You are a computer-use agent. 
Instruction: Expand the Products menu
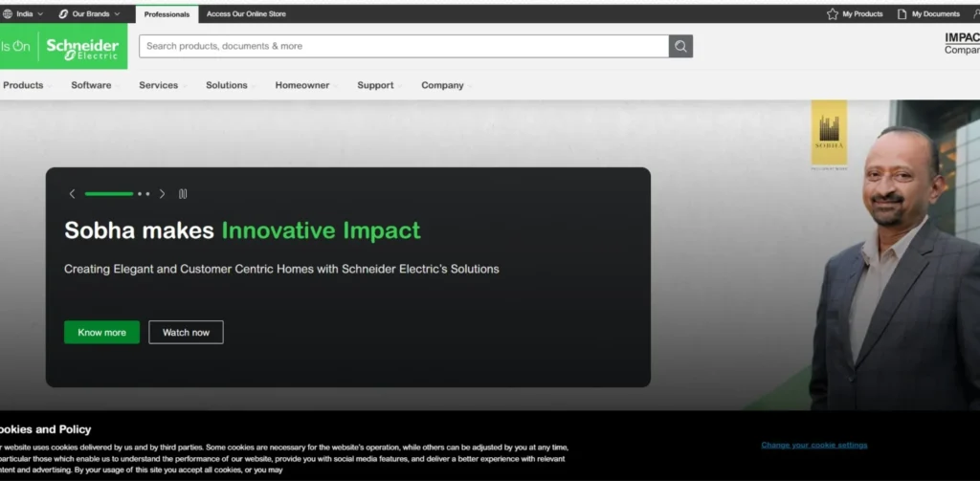tap(23, 85)
